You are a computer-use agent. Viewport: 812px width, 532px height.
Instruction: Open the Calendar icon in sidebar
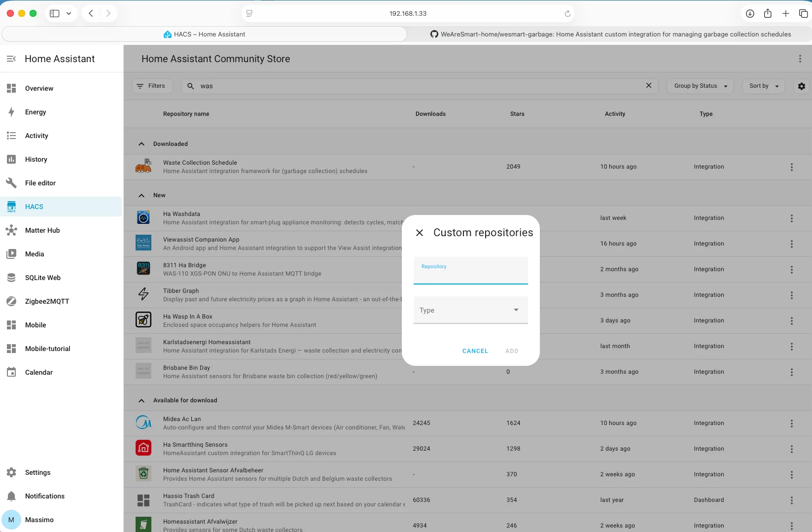(x=11, y=372)
